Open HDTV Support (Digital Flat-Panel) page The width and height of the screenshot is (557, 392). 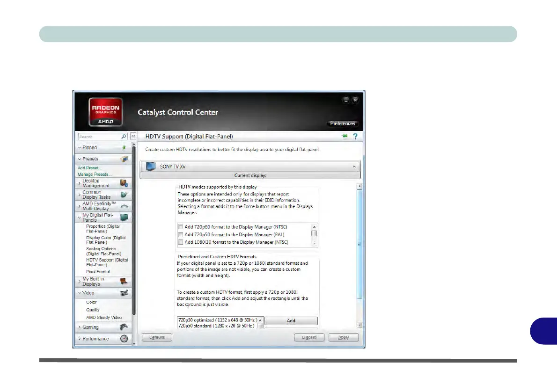tap(107, 262)
